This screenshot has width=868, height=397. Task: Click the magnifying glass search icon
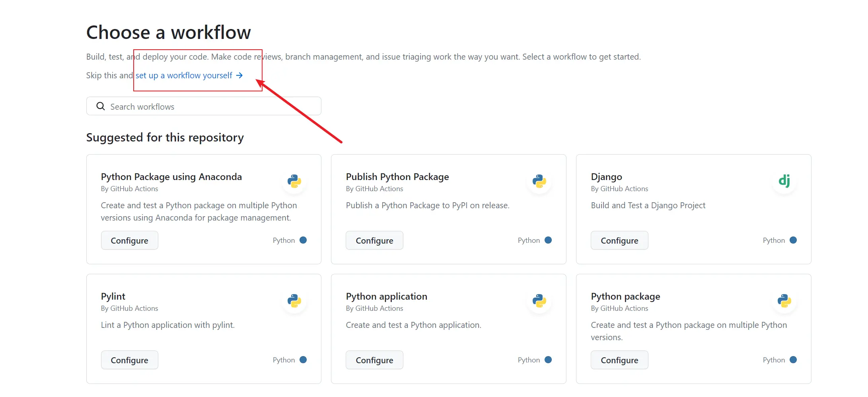(101, 106)
